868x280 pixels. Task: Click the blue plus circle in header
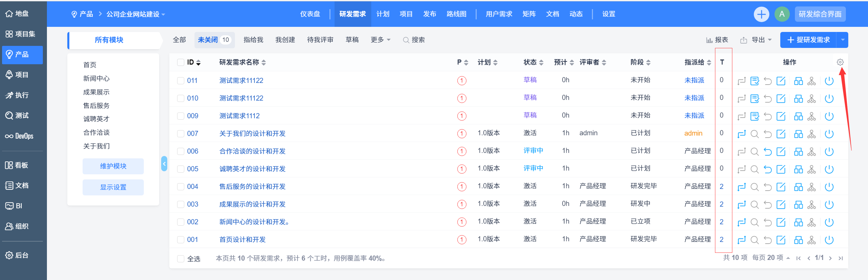point(761,14)
